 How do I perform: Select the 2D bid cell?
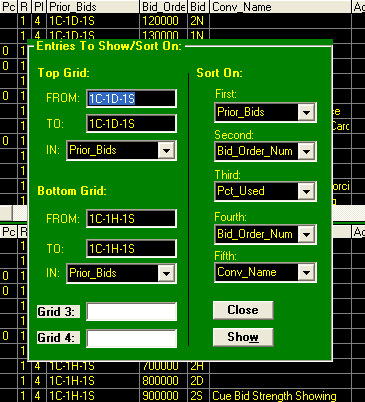coord(199,381)
